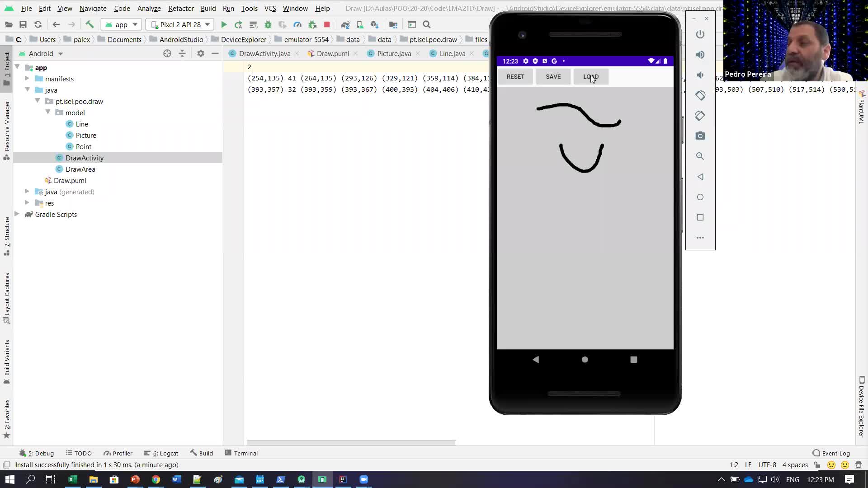
Task: Click Apply Changes and Restart Activity icon
Action: pyautogui.click(x=238, y=24)
